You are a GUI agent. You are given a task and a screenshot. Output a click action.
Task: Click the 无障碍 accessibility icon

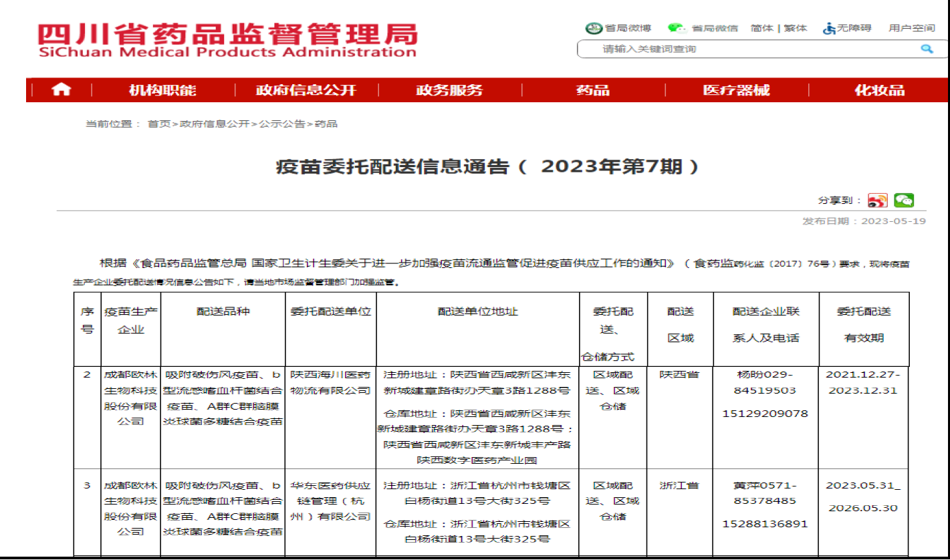[x=830, y=28]
